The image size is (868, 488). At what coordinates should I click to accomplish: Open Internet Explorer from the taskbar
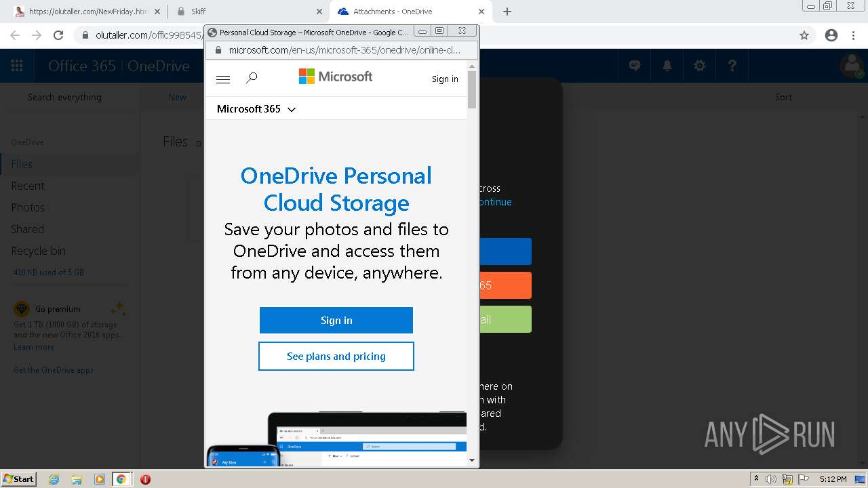[54, 479]
